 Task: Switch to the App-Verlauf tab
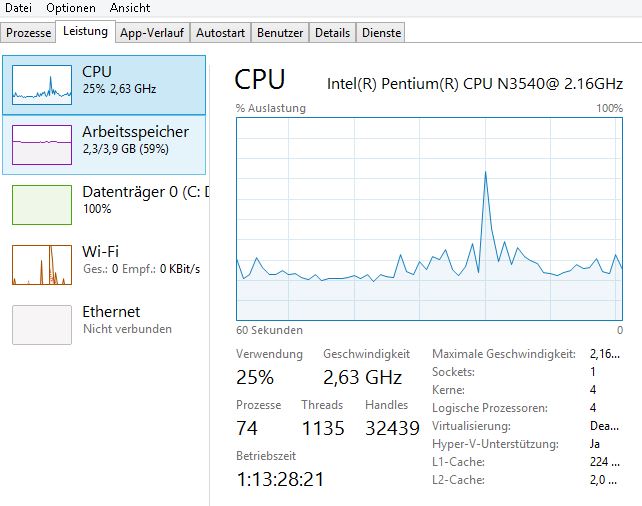point(152,33)
